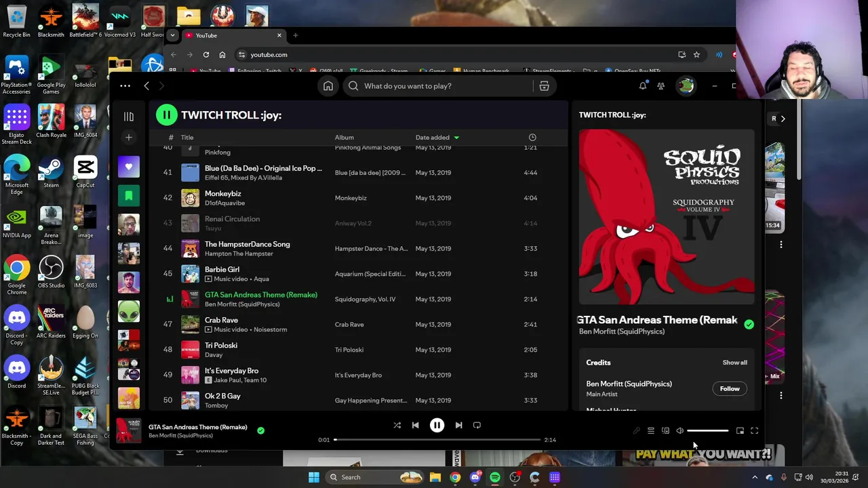
Task: Toggle the play queue panel
Action: [650, 431]
